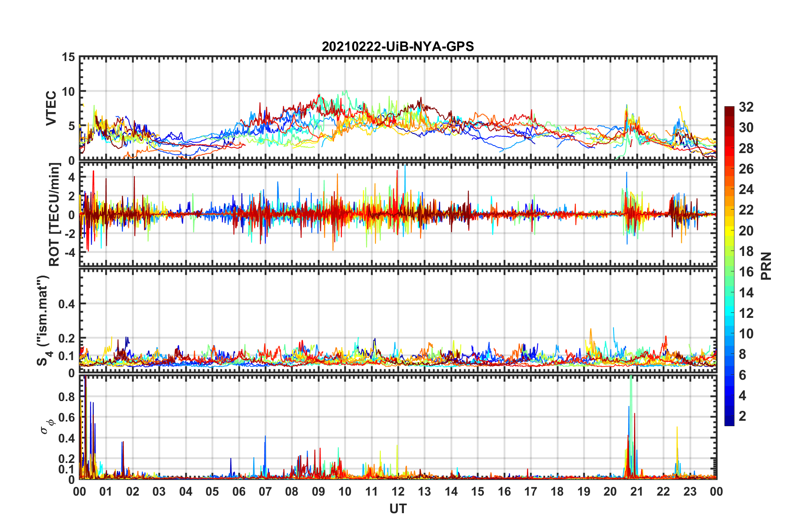Pick the 10 tick on the PRN colorbar

(746, 334)
